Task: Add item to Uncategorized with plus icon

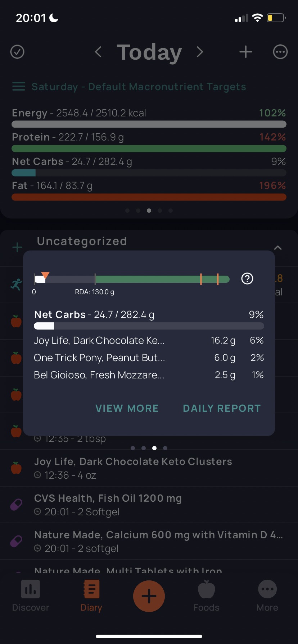Action: pos(17,247)
